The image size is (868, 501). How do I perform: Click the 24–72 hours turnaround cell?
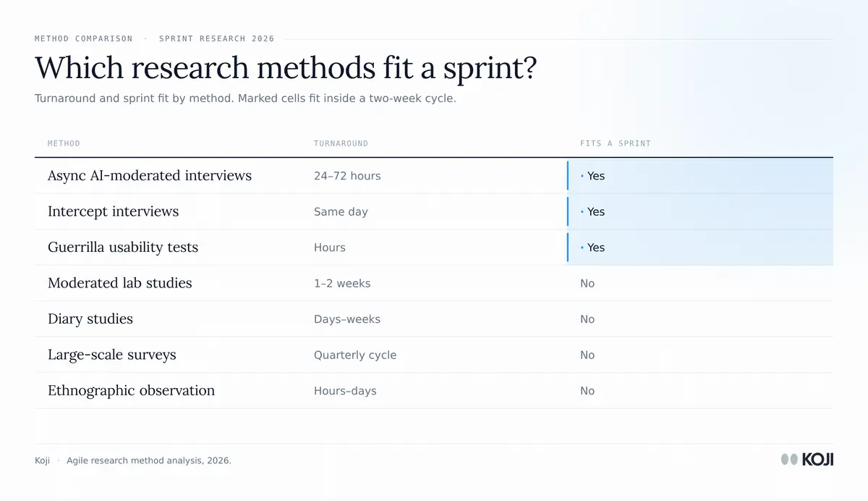click(x=347, y=176)
